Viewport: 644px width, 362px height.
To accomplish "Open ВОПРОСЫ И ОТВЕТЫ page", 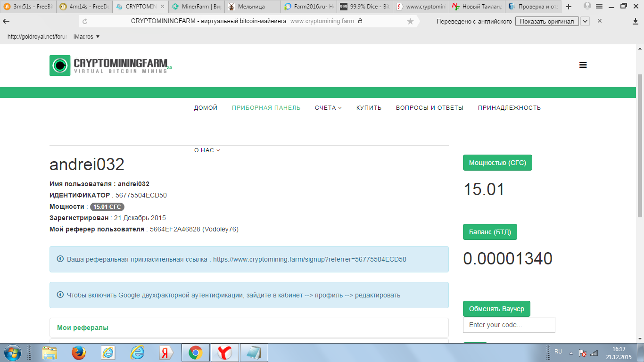I will [429, 108].
